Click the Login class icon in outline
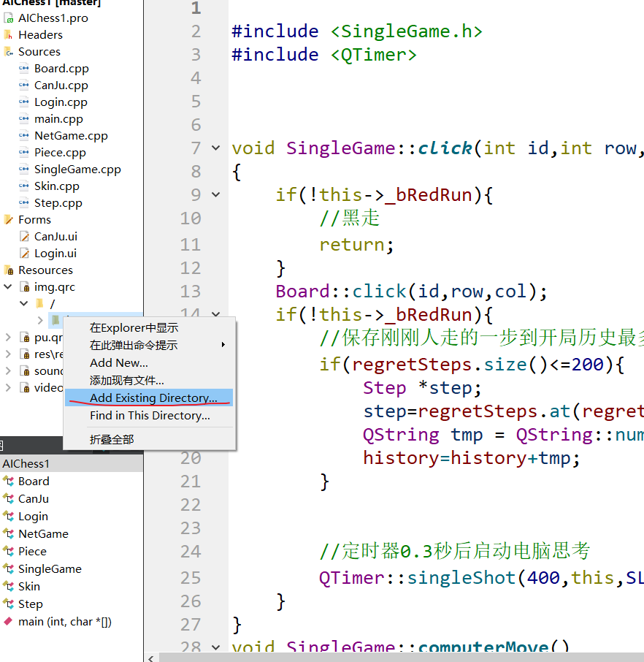644x662 pixels. click(9, 517)
